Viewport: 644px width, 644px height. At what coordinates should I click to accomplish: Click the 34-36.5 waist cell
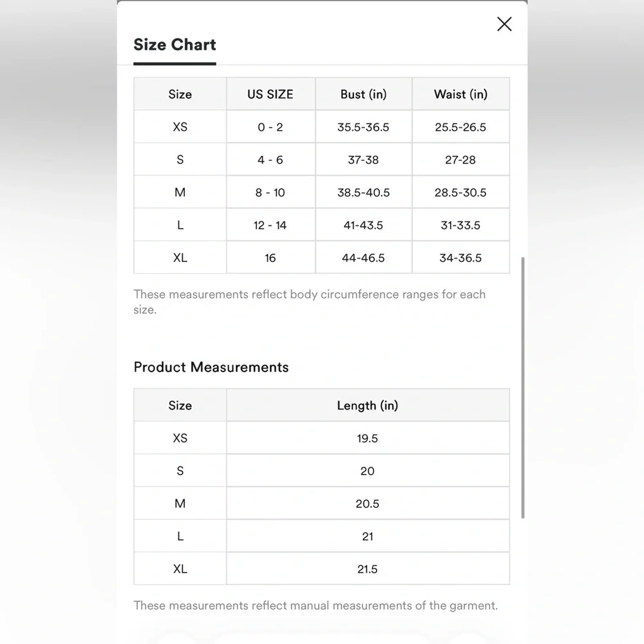tap(460, 258)
